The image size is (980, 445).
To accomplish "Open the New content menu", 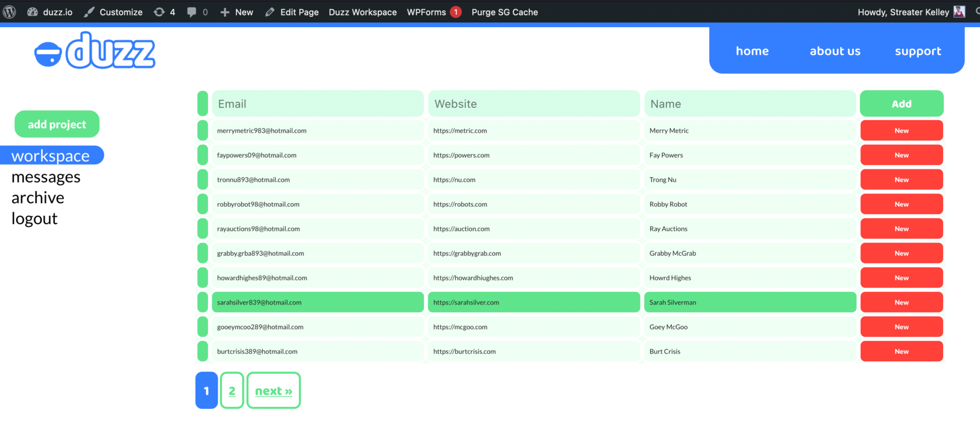I will coord(236,12).
